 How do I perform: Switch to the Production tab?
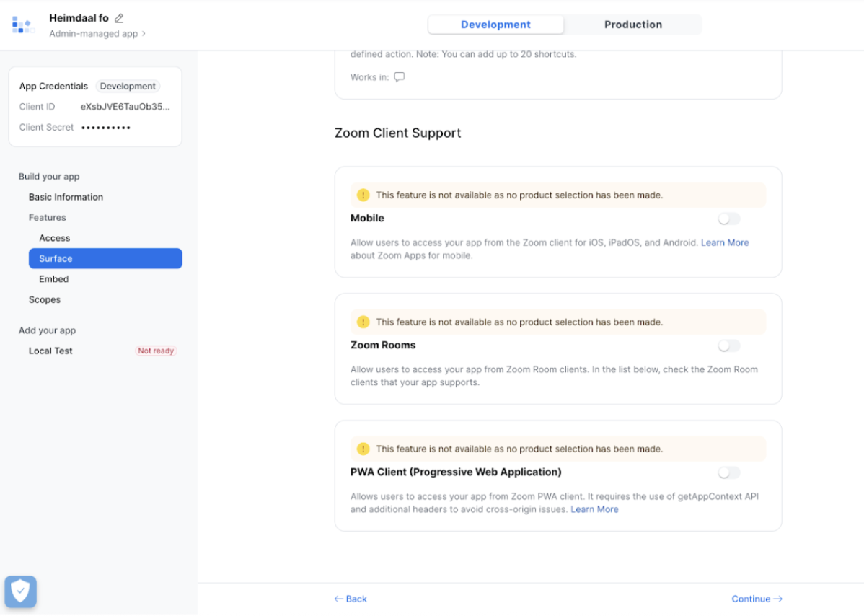pos(632,25)
